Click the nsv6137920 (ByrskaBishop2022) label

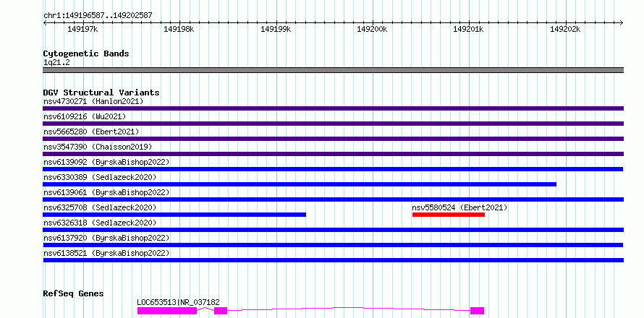(x=106, y=238)
